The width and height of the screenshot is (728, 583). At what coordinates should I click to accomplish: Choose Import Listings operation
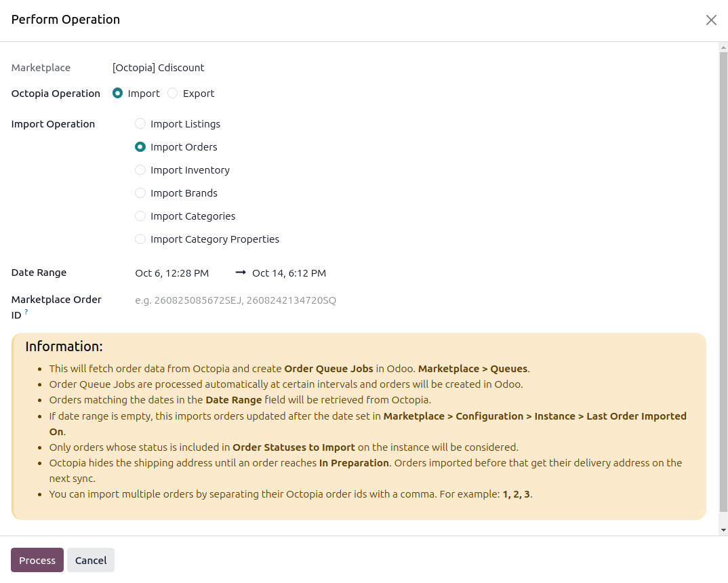[140, 123]
